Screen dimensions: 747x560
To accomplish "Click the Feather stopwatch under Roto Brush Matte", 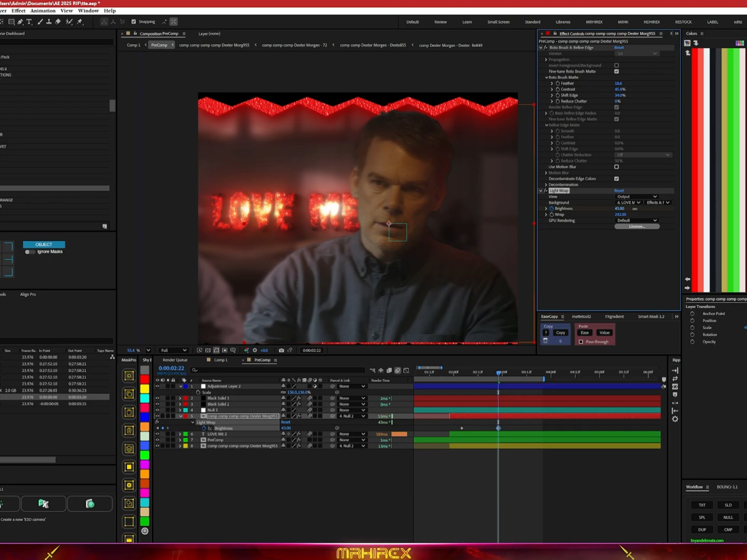I will coord(558,83).
